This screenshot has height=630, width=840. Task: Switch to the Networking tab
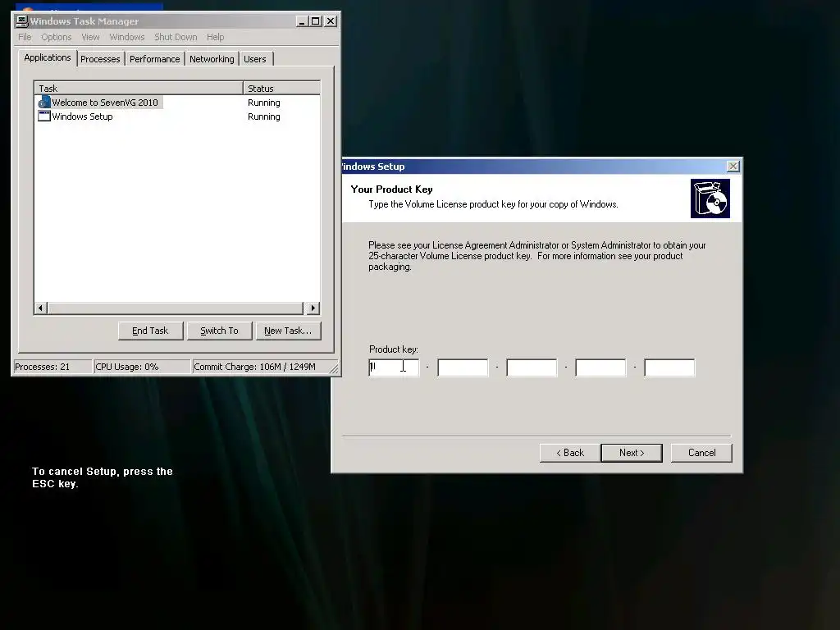(212, 59)
